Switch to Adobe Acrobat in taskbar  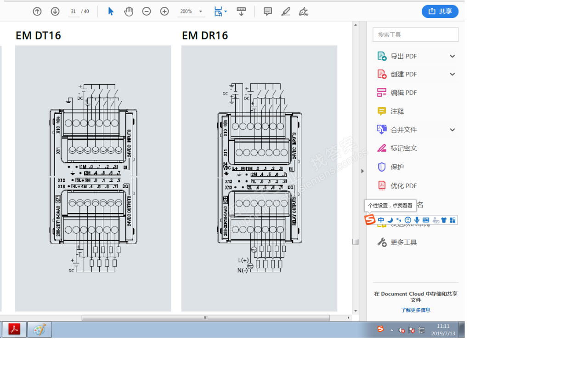pyautogui.click(x=14, y=329)
